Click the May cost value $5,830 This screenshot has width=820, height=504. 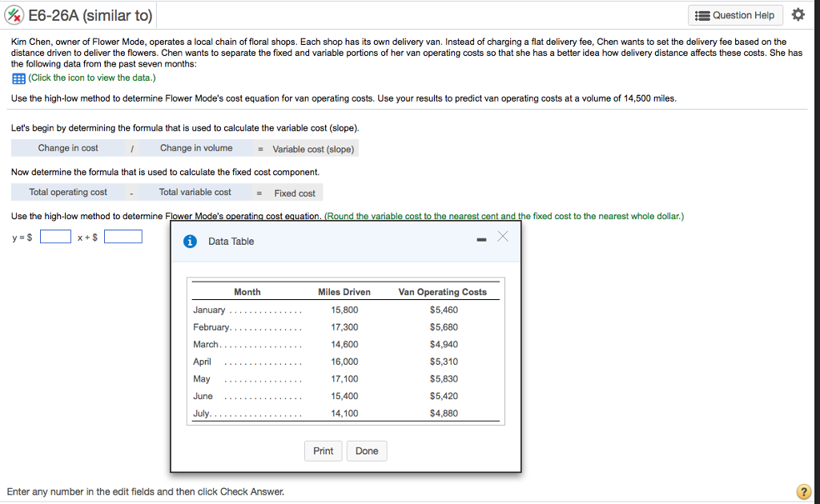tap(444, 378)
